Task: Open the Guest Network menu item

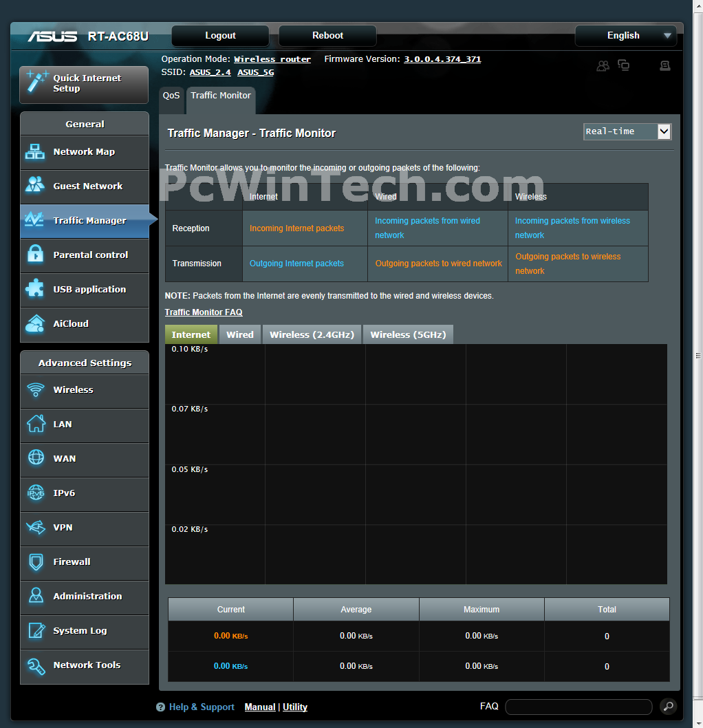Action: (x=85, y=186)
